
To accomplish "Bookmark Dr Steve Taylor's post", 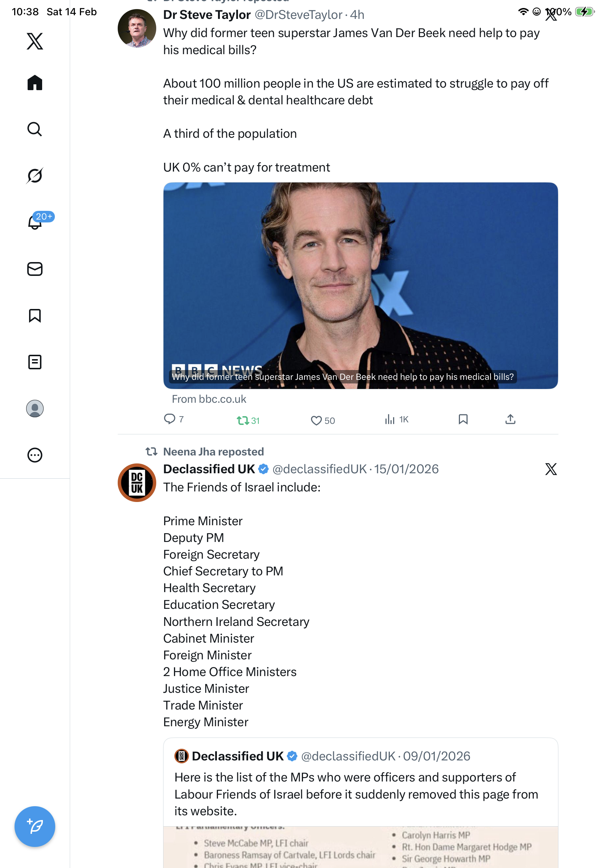I will [463, 419].
